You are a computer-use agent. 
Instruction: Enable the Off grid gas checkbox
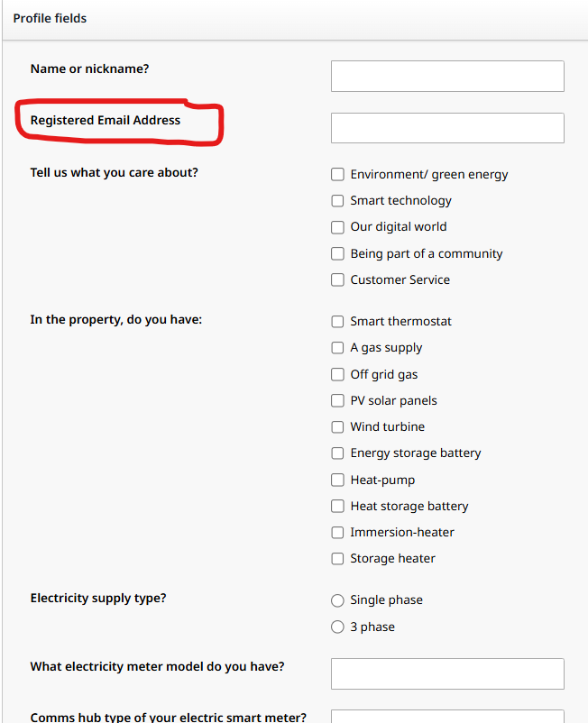[x=337, y=374]
